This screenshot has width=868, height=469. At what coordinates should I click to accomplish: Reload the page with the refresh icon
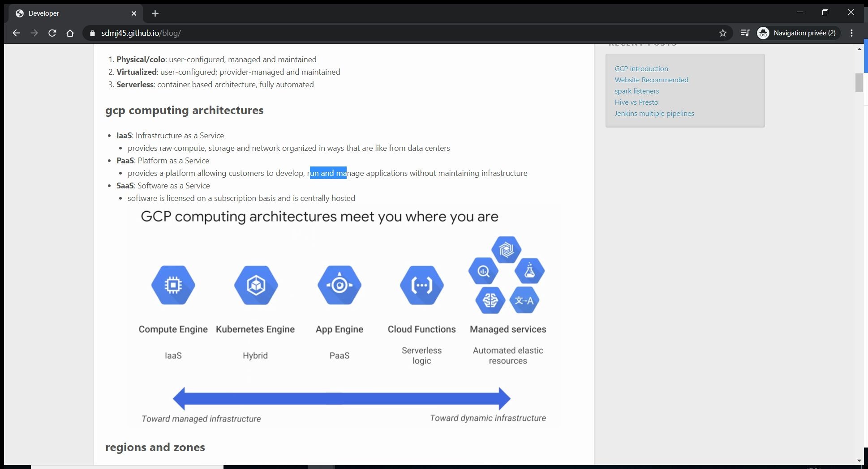click(52, 33)
